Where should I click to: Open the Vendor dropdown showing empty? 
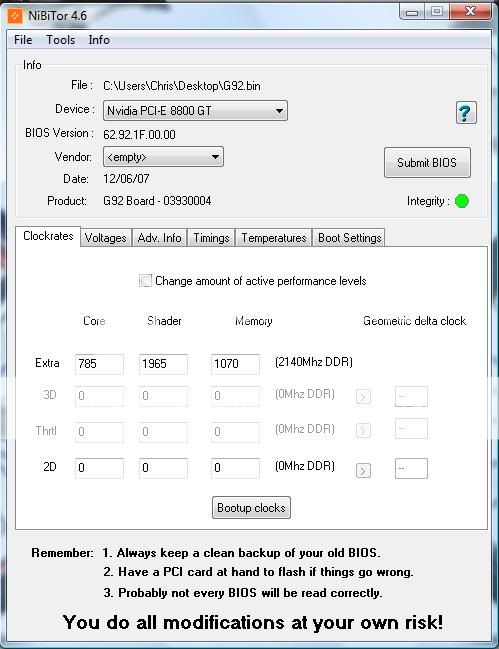[163, 157]
